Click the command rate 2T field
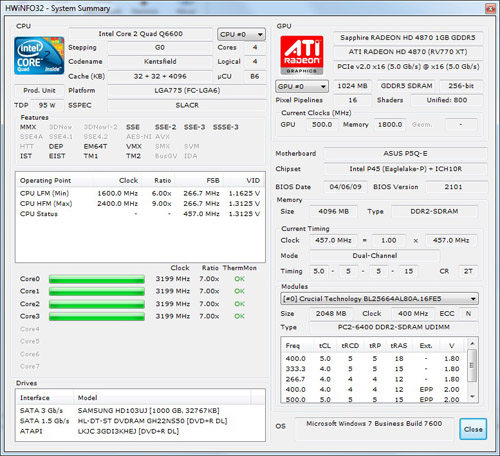This screenshot has width=500, height=456. pyautogui.click(x=468, y=271)
